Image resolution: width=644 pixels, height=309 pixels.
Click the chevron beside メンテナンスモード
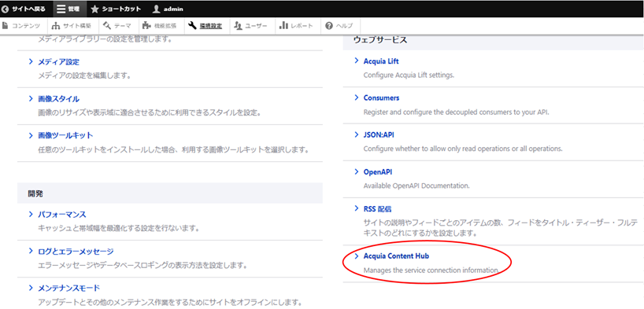[x=31, y=288]
